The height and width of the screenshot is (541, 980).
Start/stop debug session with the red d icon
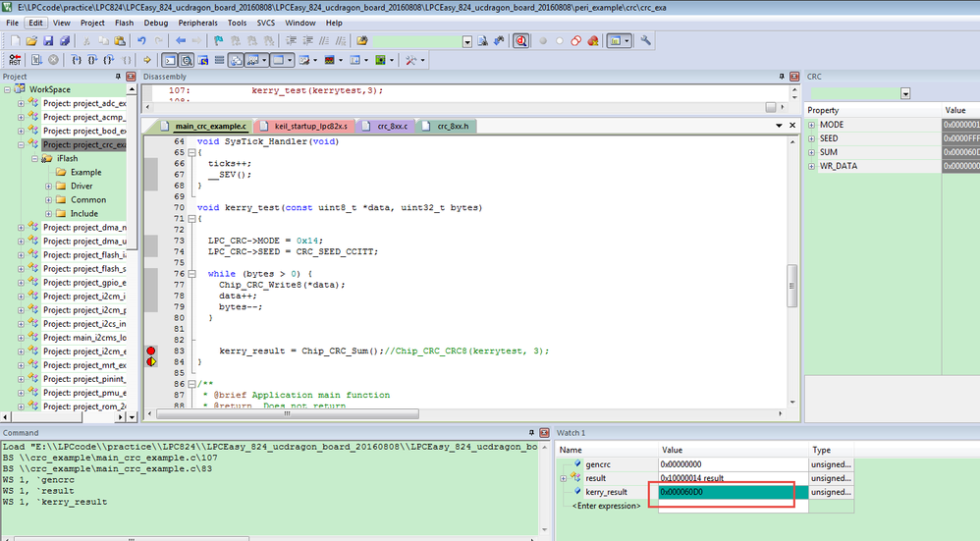[520, 40]
